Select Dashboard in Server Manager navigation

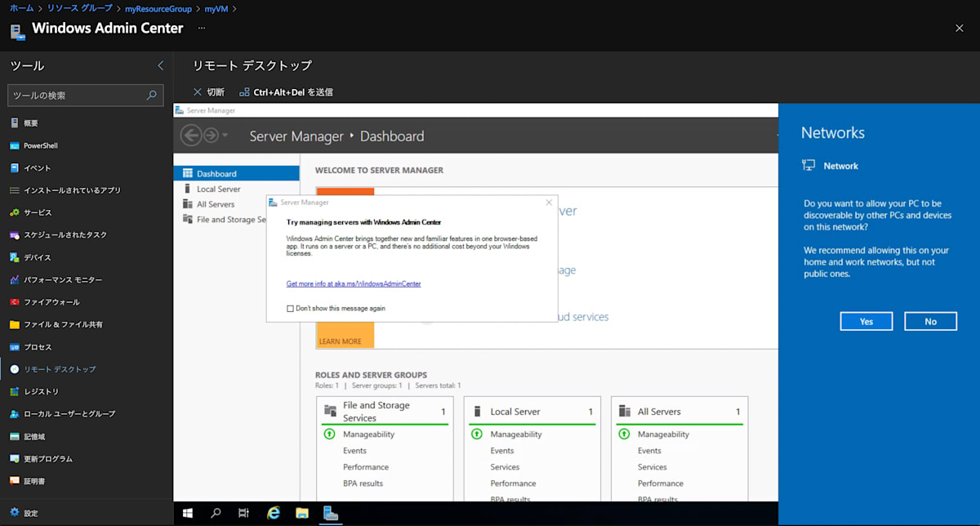click(236, 174)
